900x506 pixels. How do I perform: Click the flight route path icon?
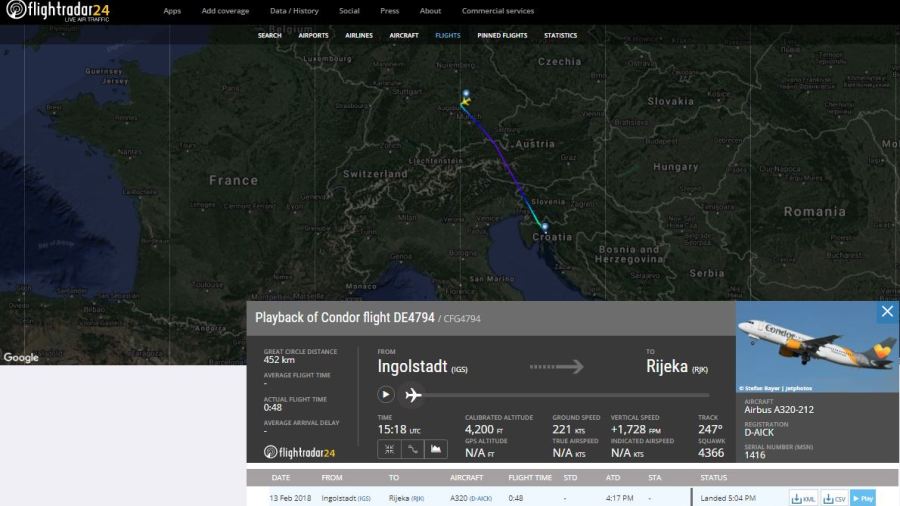412,449
